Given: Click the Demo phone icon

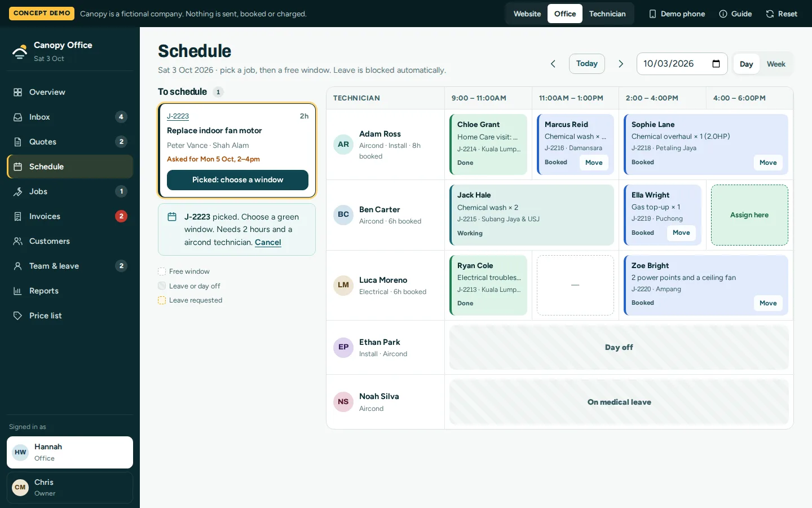Looking at the screenshot, I should click(652, 14).
